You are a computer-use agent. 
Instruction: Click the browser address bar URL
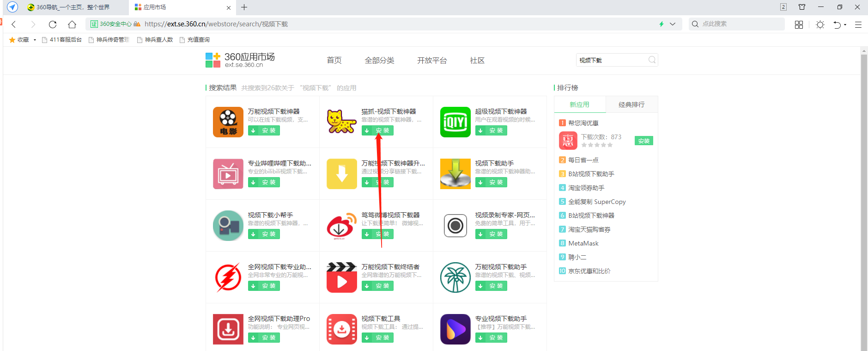tap(216, 24)
